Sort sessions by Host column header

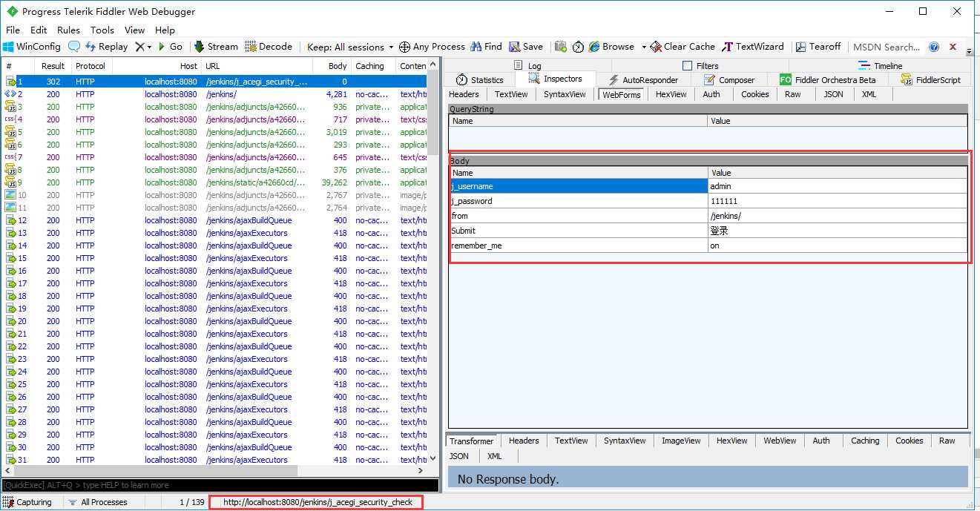point(157,66)
